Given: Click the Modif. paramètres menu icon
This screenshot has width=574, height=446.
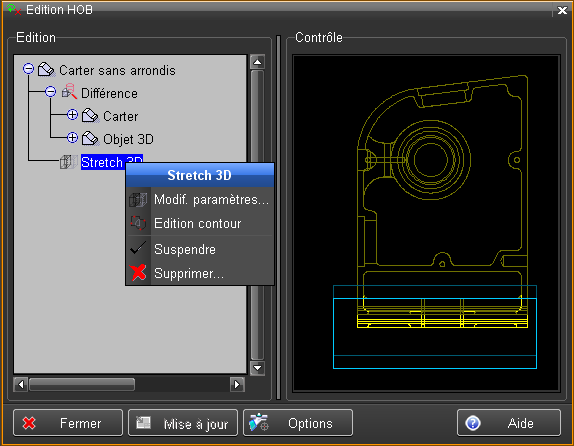Looking at the screenshot, I should (138, 200).
